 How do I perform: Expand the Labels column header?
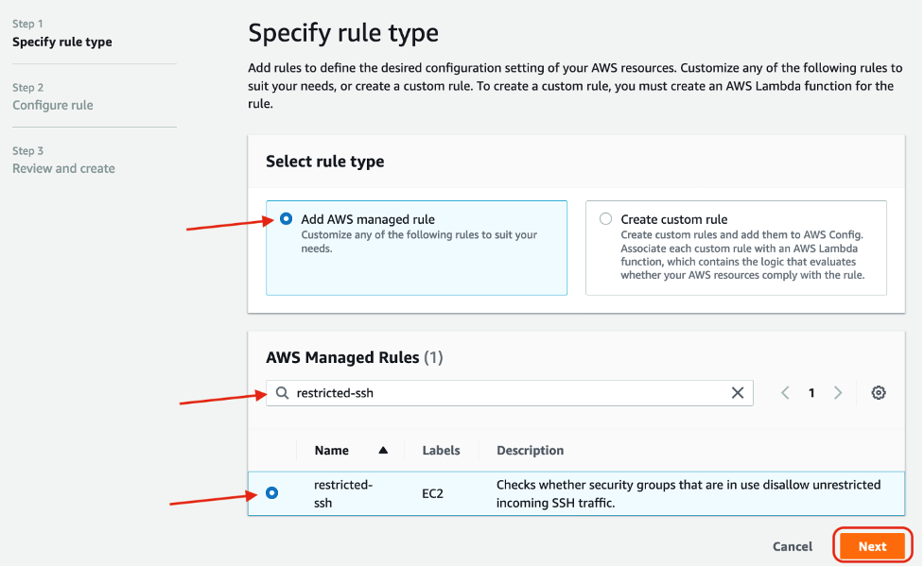[x=441, y=450]
